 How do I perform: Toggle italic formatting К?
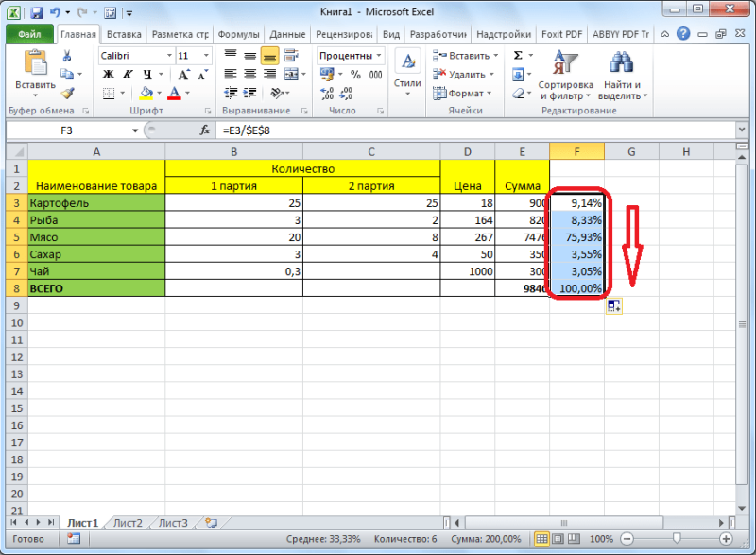(x=128, y=75)
